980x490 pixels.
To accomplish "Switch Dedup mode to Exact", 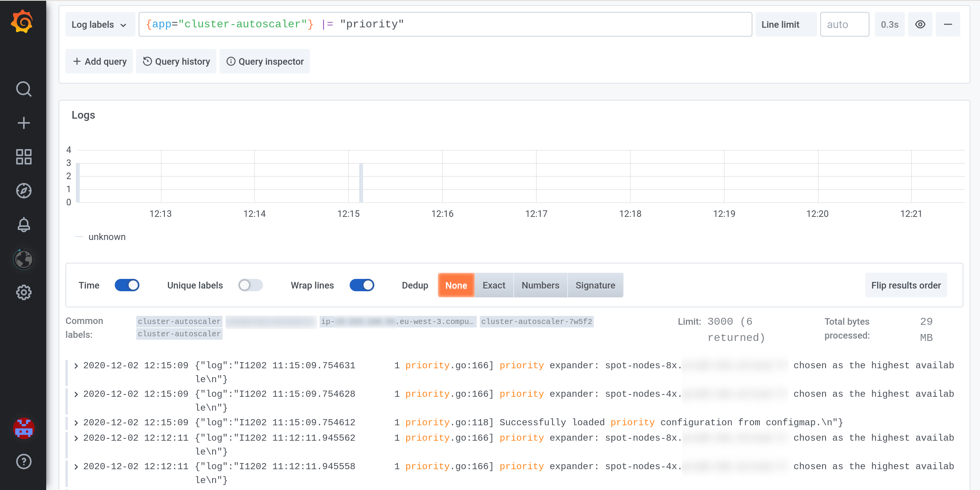I will (494, 285).
